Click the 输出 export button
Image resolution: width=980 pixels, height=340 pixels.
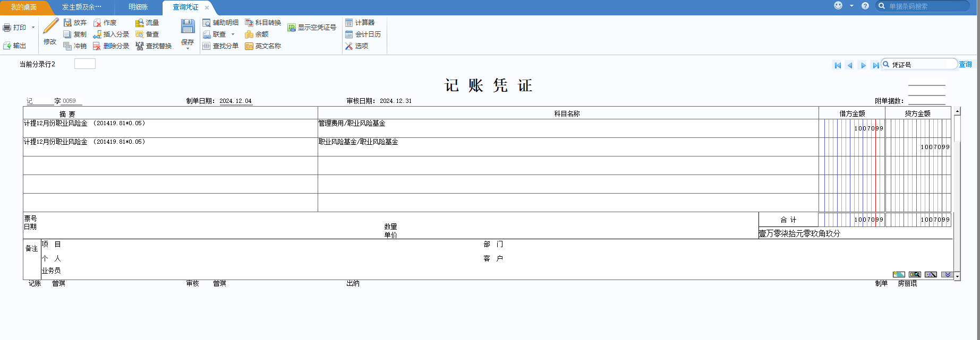coord(15,46)
